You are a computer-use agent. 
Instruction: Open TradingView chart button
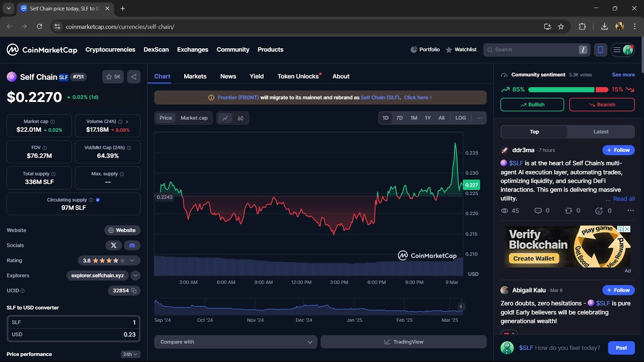click(404, 342)
